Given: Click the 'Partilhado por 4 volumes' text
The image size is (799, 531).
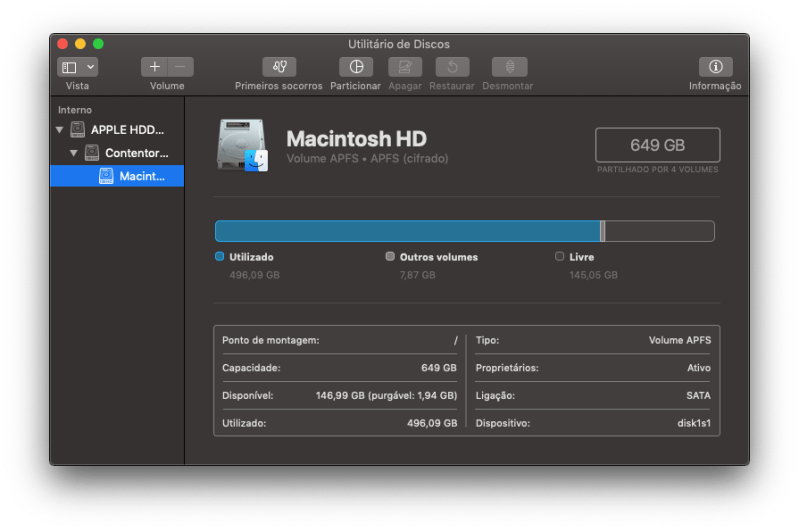Looking at the screenshot, I should [657, 170].
